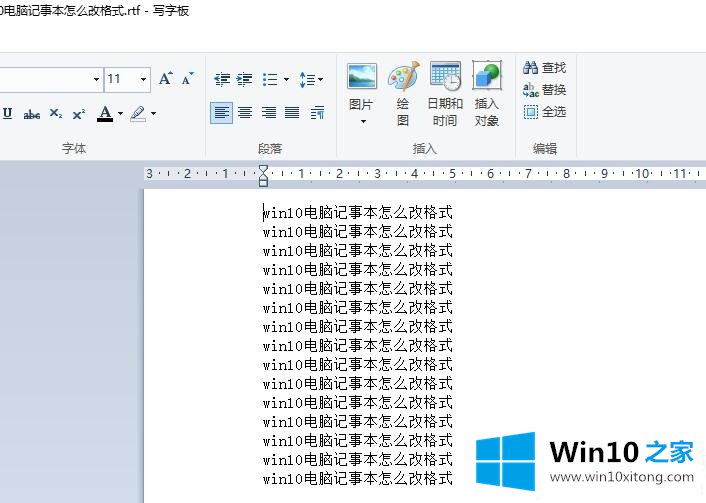Apply the font color button
The image size is (706, 503).
(x=105, y=113)
